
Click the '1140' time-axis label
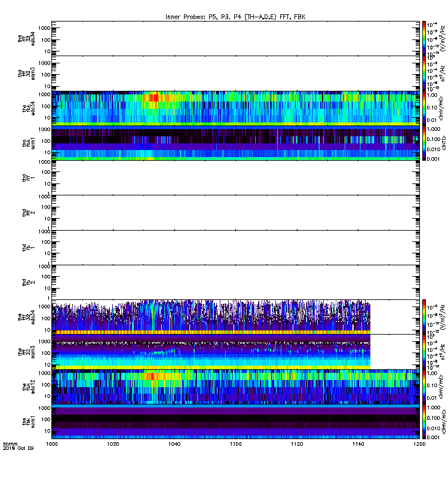click(x=358, y=444)
